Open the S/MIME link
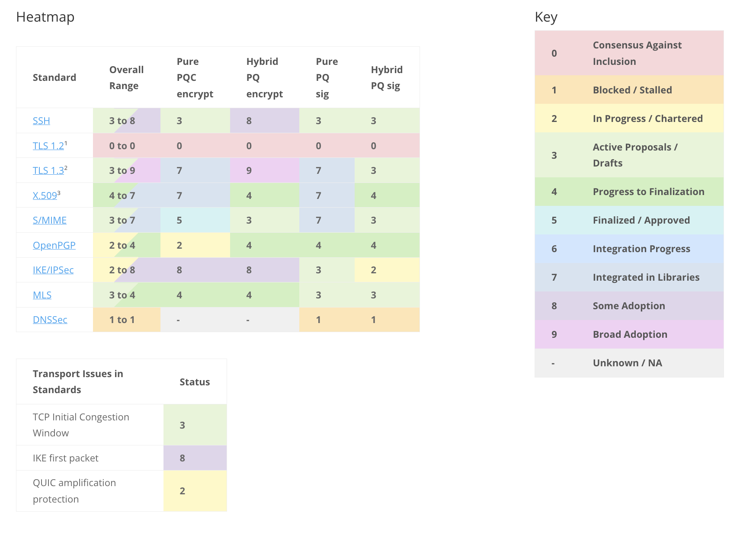 50,220
